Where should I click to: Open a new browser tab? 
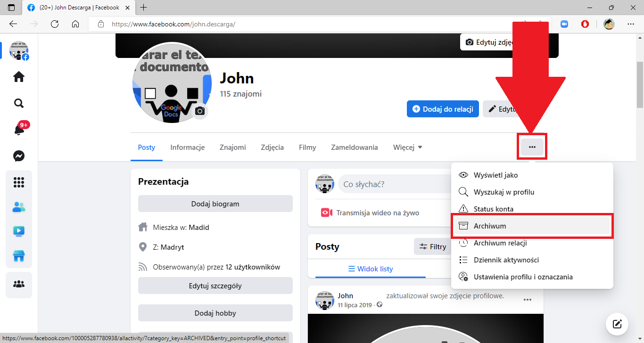pyautogui.click(x=144, y=8)
